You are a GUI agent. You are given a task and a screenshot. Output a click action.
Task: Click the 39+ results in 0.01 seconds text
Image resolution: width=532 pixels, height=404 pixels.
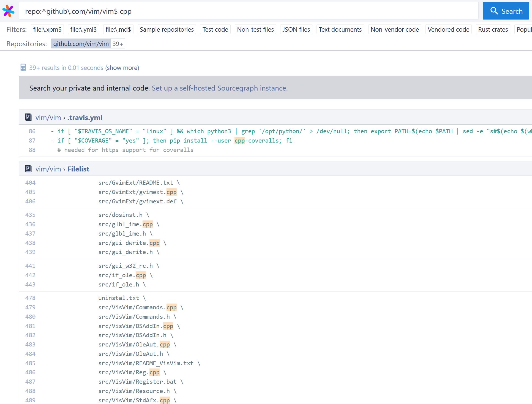[x=66, y=68]
